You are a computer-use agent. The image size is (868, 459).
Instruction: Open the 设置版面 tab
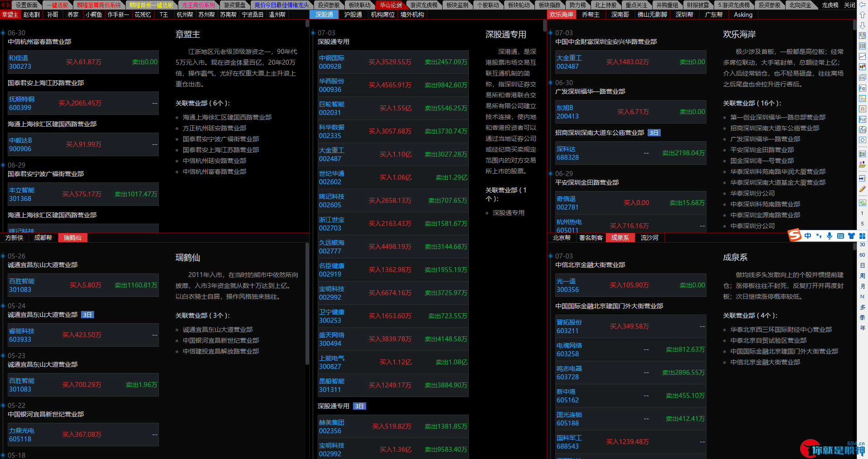click(27, 5)
